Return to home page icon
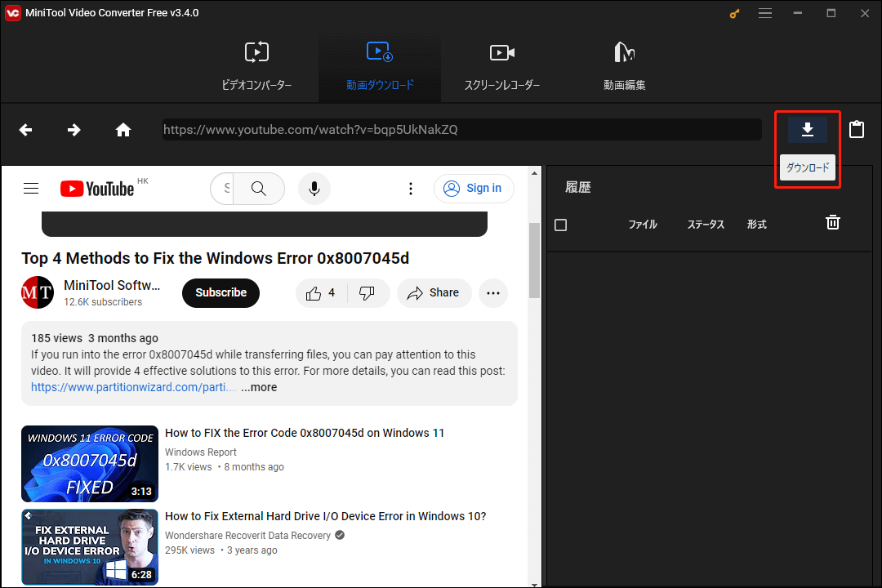882x588 pixels. [x=123, y=130]
